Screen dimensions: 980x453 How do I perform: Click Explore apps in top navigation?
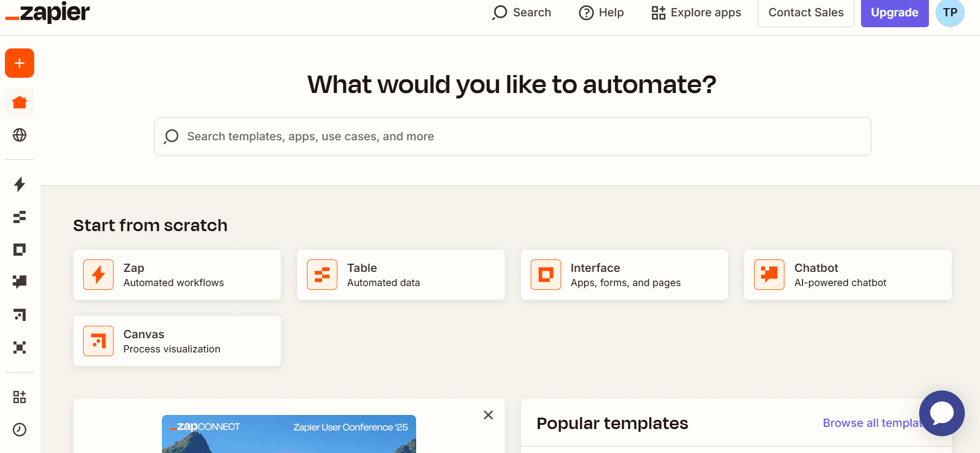click(x=696, y=13)
